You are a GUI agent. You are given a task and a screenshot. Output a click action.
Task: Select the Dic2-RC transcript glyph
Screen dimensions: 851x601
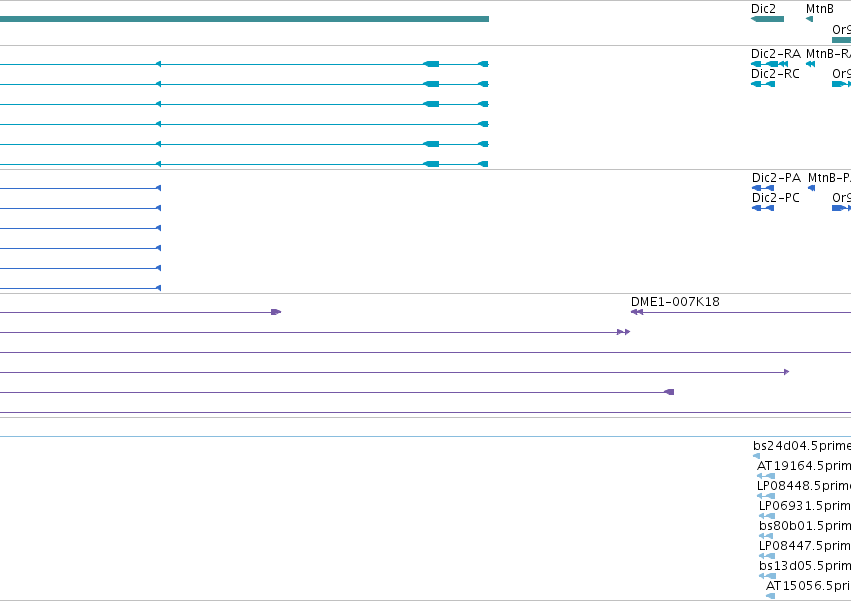pos(763,84)
